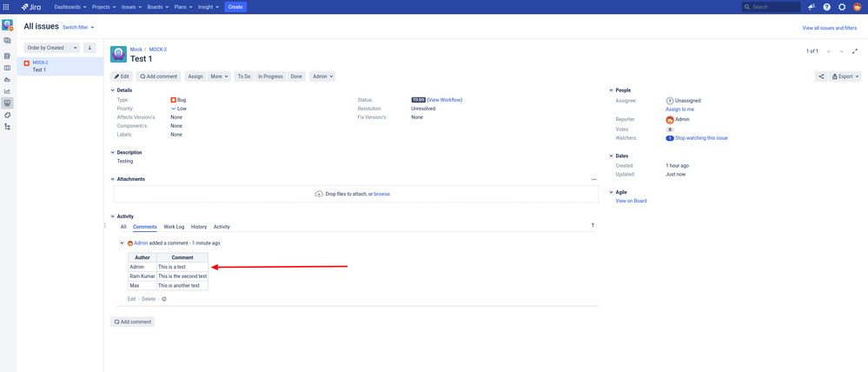This screenshot has width=868, height=372.
Task: Switch to the History tab
Action: [199, 227]
